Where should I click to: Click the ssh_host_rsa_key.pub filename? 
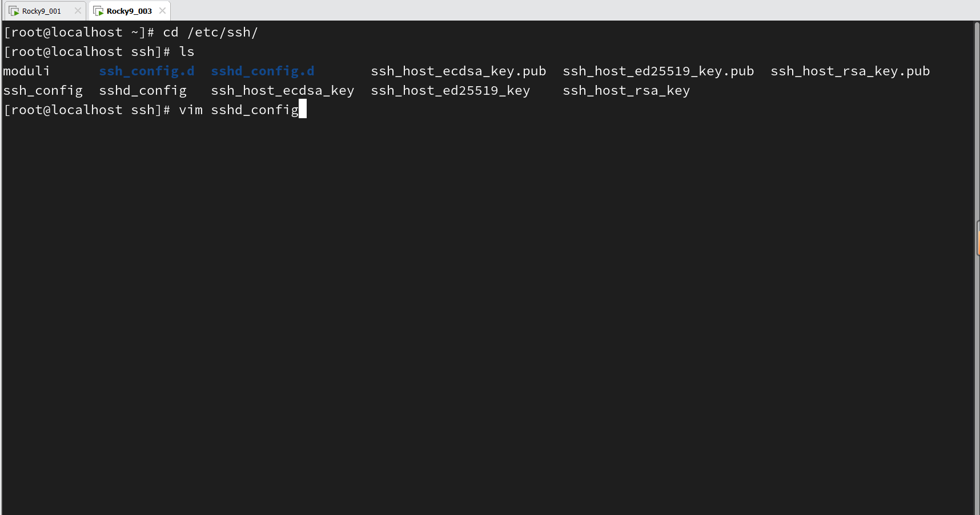click(850, 71)
